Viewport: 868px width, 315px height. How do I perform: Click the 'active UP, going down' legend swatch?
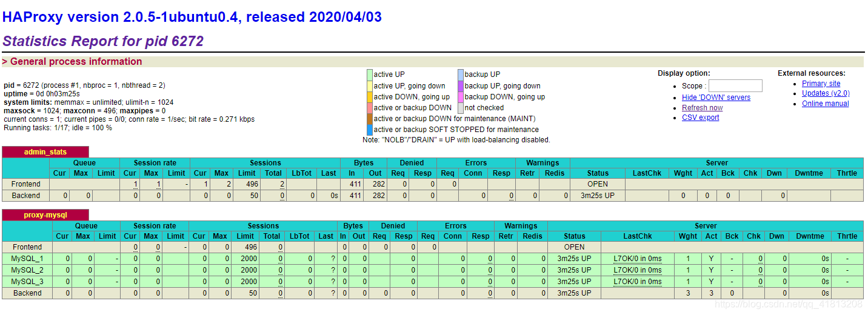coord(370,86)
